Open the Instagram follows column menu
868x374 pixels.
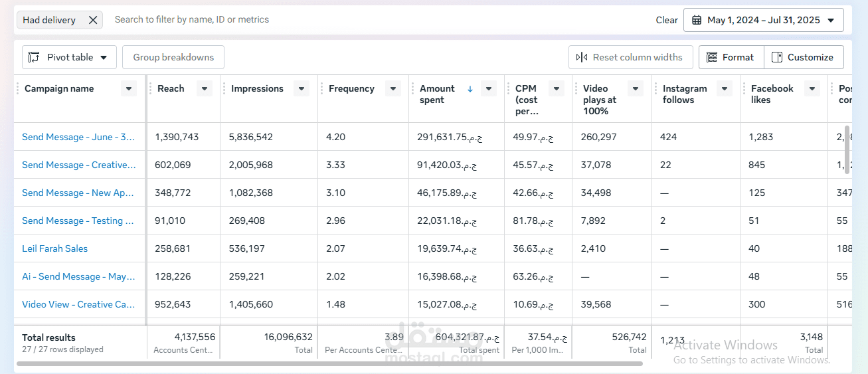coord(725,88)
